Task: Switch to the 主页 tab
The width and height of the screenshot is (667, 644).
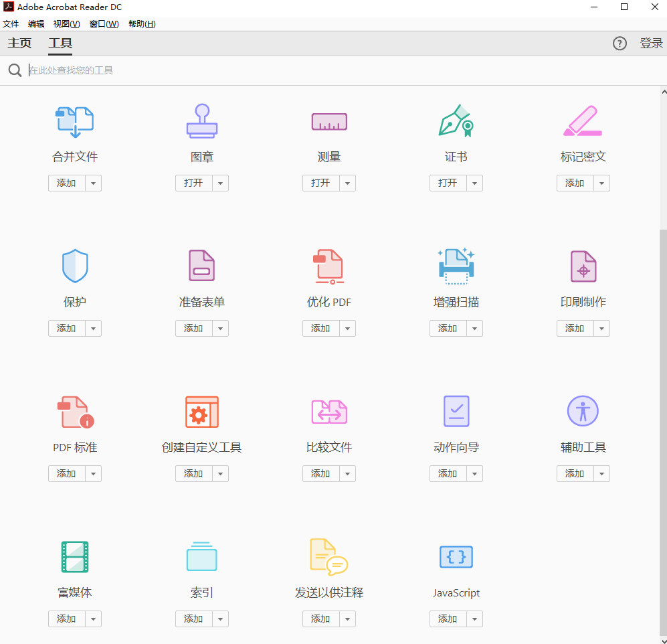Action: [19, 43]
